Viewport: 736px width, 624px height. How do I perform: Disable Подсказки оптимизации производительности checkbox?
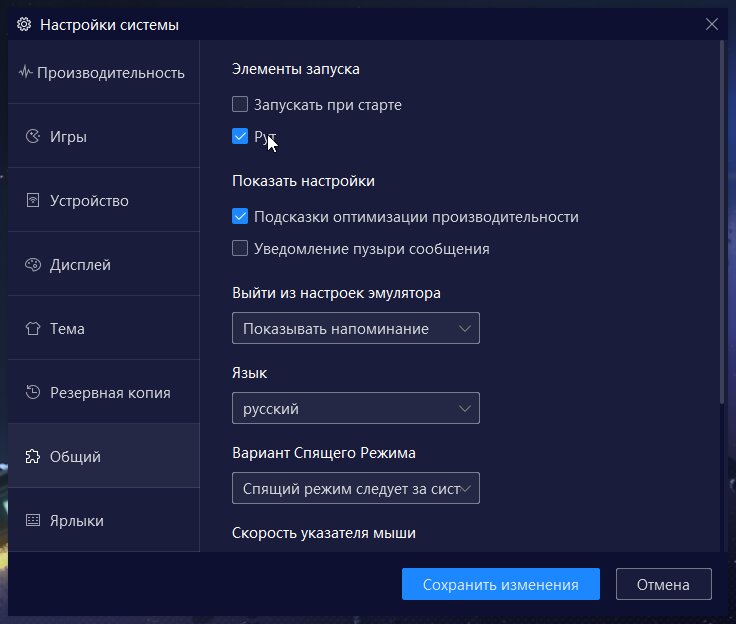240,216
